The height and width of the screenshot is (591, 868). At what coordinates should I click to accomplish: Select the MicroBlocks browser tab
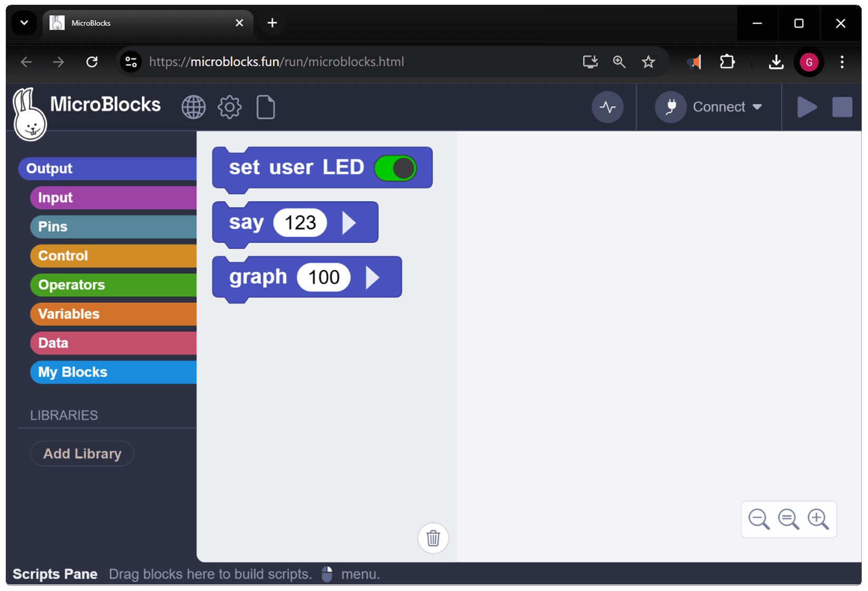click(x=148, y=23)
